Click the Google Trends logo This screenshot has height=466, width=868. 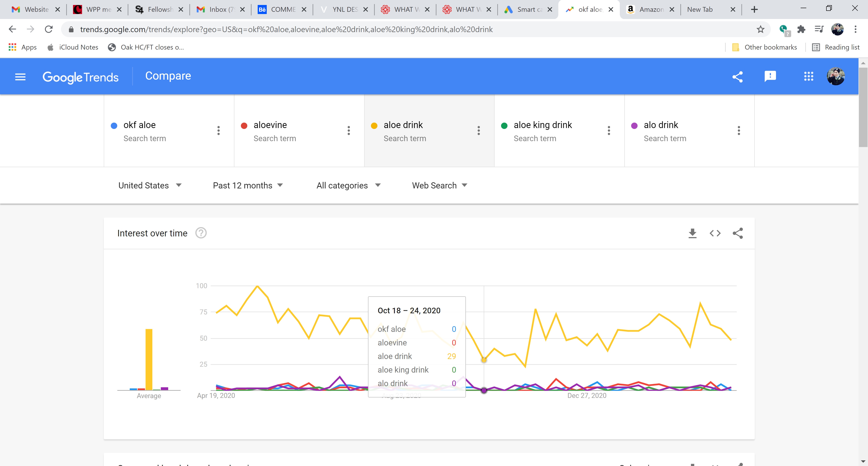(x=80, y=77)
